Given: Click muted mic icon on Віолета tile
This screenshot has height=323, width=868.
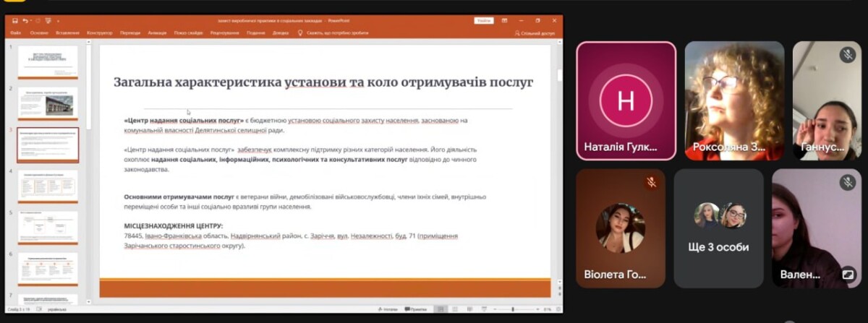Looking at the screenshot, I should pos(651,183).
